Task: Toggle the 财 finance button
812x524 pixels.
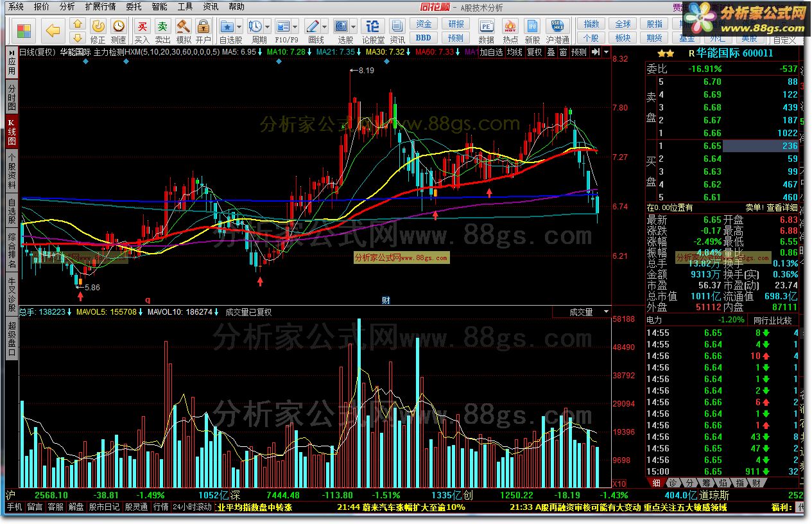Action: pos(757,483)
